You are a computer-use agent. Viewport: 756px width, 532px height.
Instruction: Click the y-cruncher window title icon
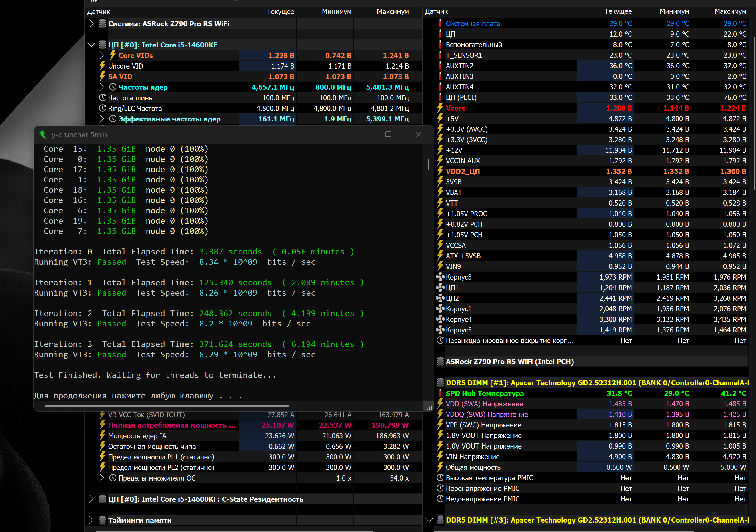click(x=43, y=134)
